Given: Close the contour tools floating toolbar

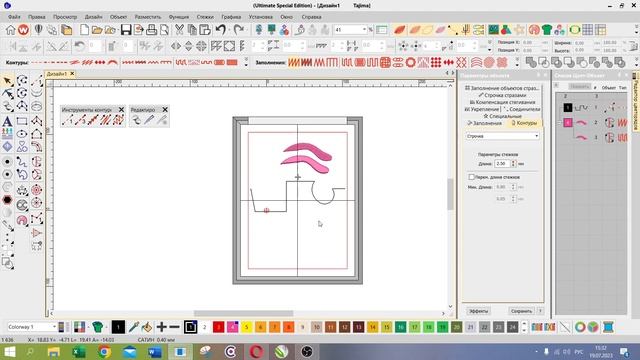Looking at the screenshot, I should (x=121, y=109).
